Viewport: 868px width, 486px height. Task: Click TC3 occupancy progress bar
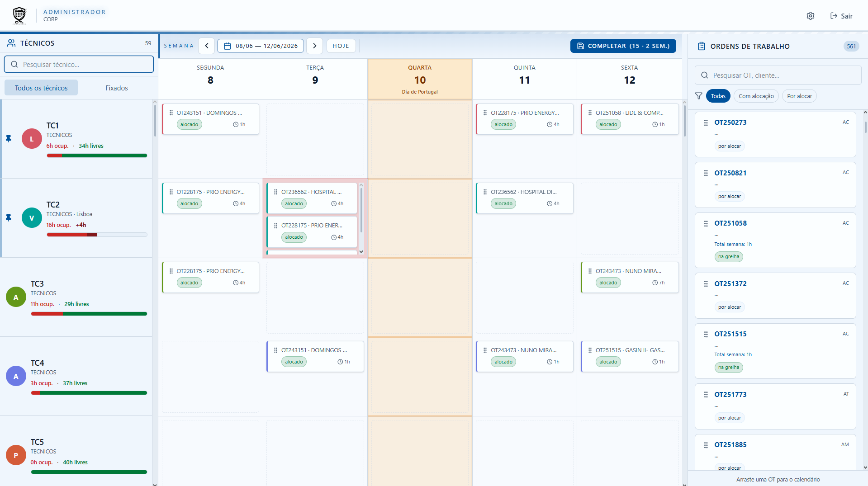point(89,314)
